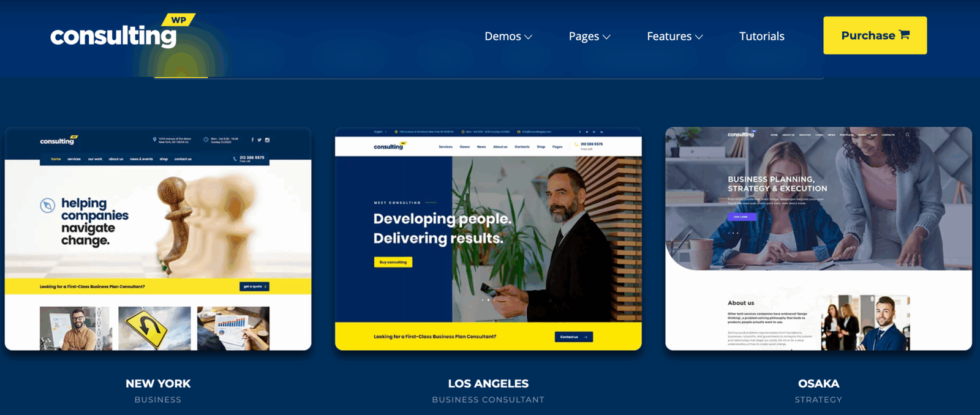Screen dimensions: 980x415
Task: Click the shopping cart icon on Purchase
Action: 905,35
